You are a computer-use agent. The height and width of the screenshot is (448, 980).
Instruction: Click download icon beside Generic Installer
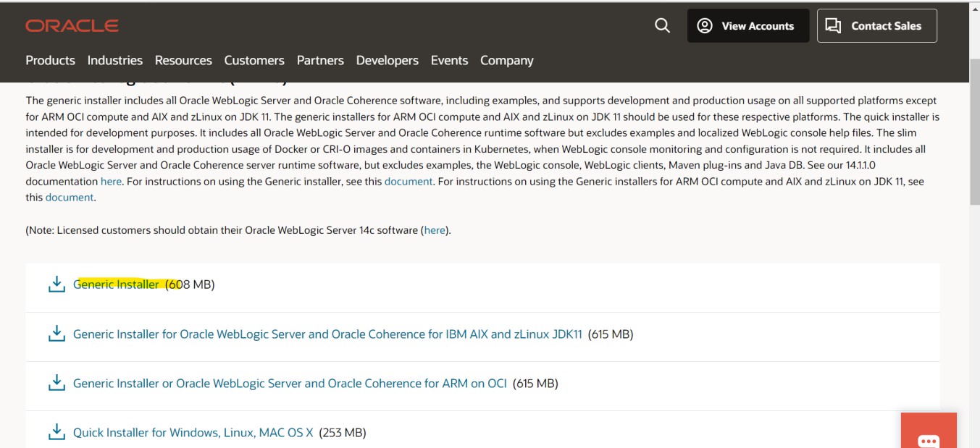56,284
